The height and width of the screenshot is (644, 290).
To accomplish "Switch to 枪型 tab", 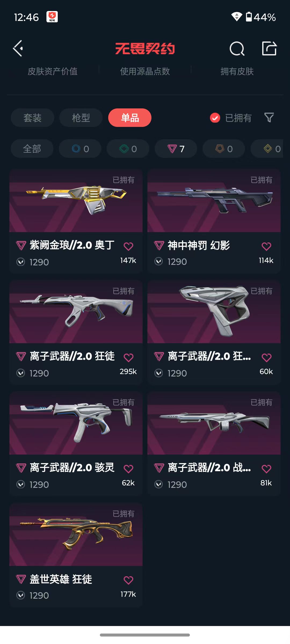I will [81, 118].
